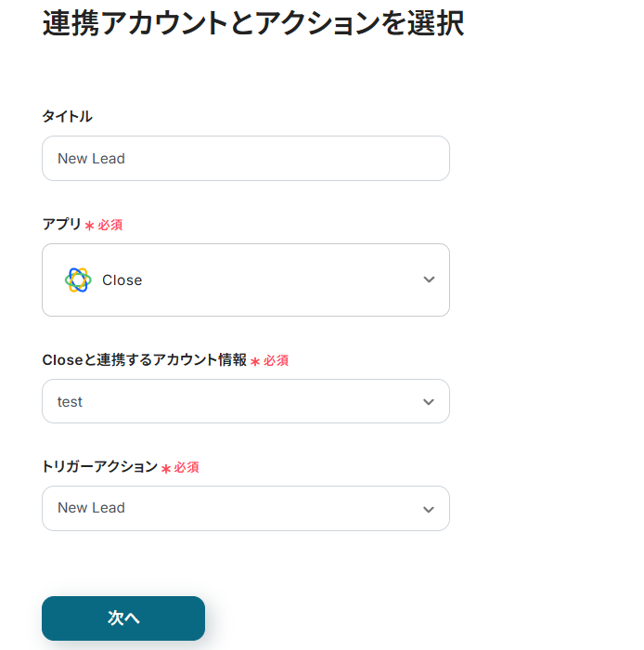Expand the アプリ dropdown chevron
Screen dimensions: 644x650
pos(429,279)
